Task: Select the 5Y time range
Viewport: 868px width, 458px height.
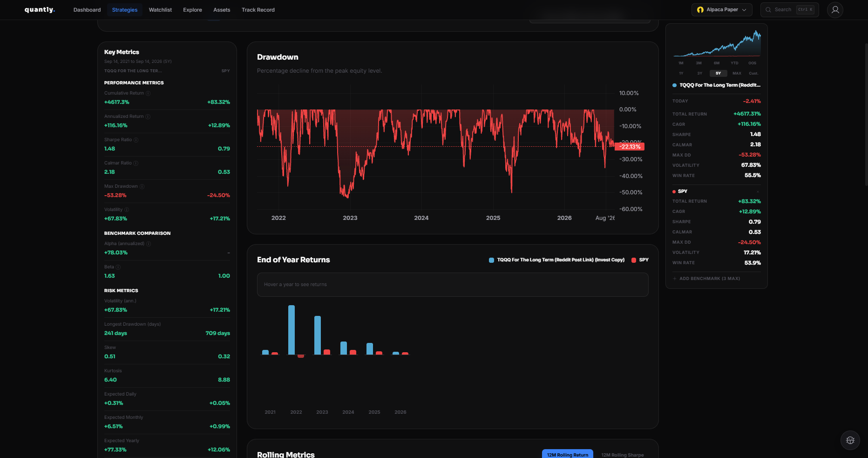Action: (x=718, y=73)
